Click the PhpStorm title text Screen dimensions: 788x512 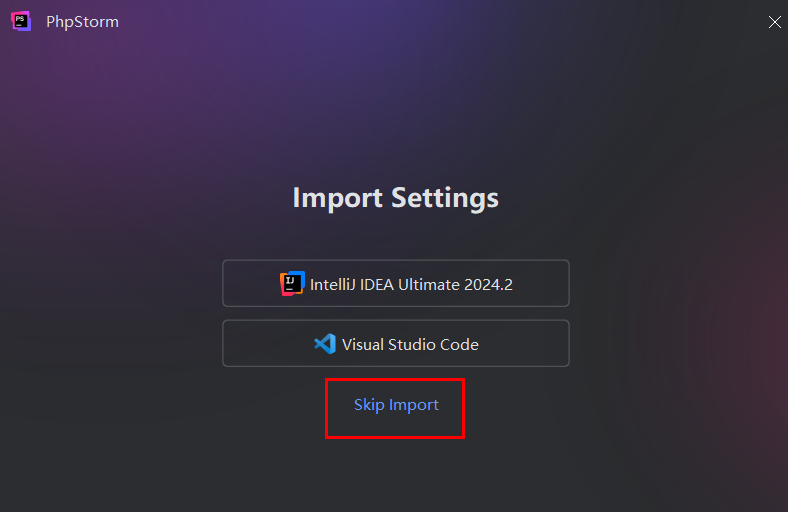point(82,22)
